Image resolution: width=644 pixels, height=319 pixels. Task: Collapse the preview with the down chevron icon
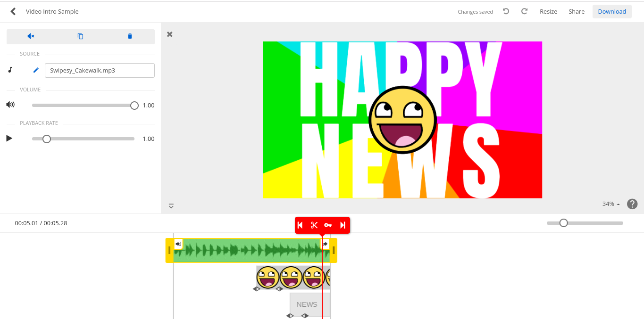(x=171, y=206)
